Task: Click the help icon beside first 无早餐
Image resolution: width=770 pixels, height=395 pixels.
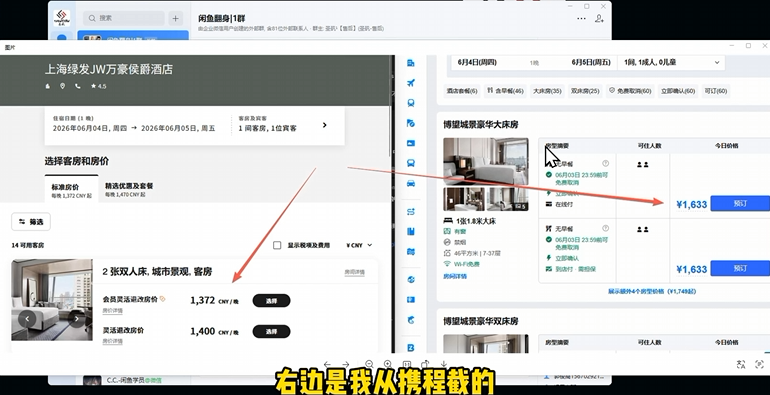Action: click(605, 163)
